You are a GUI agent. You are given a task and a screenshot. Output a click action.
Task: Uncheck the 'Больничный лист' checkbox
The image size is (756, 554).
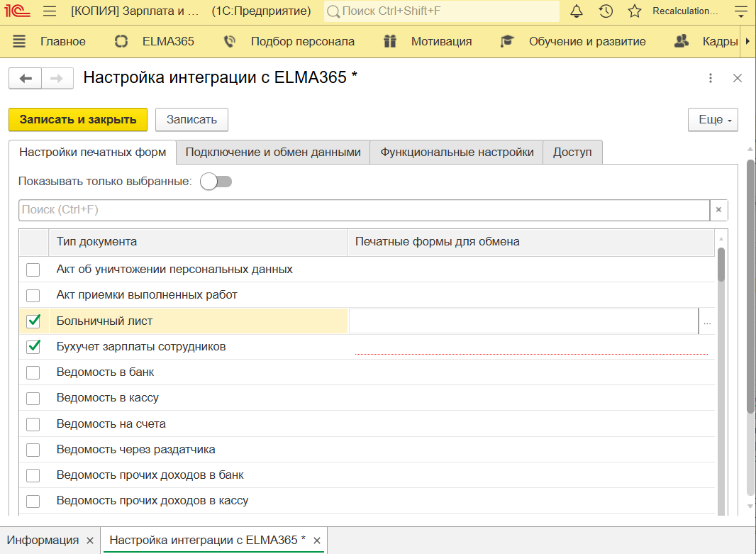pos(33,321)
